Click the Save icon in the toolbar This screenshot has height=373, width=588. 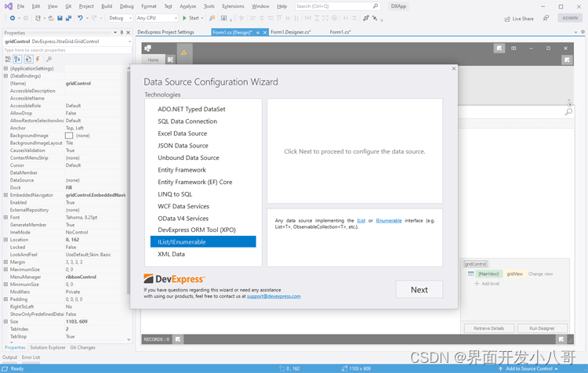point(60,18)
